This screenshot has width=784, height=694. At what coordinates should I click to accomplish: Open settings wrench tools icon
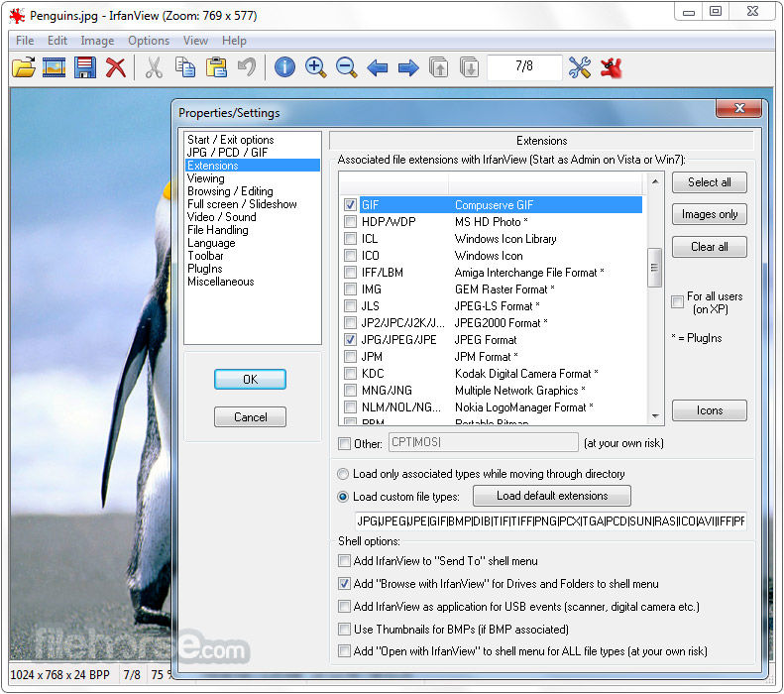point(580,67)
